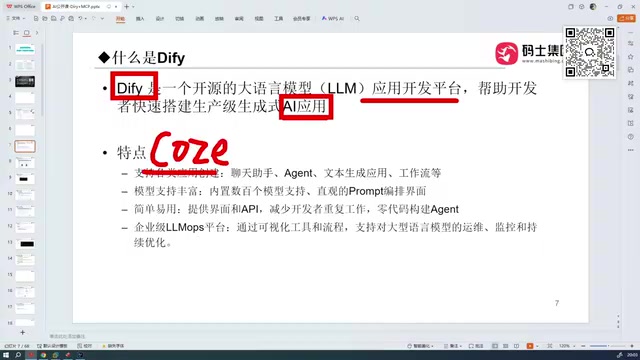Click the zoom out minus button
The width and height of the screenshot is (640, 360).
click(583, 346)
